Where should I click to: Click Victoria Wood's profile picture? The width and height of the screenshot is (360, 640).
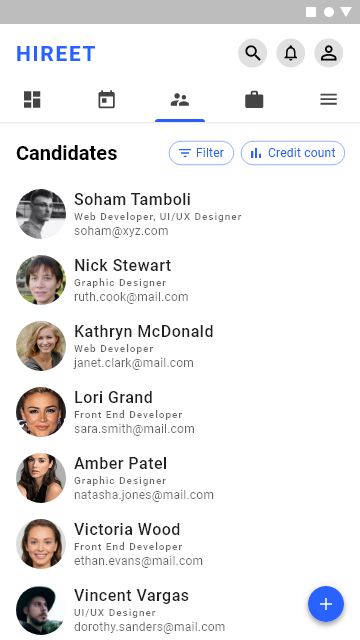click(x=41, y=544)
